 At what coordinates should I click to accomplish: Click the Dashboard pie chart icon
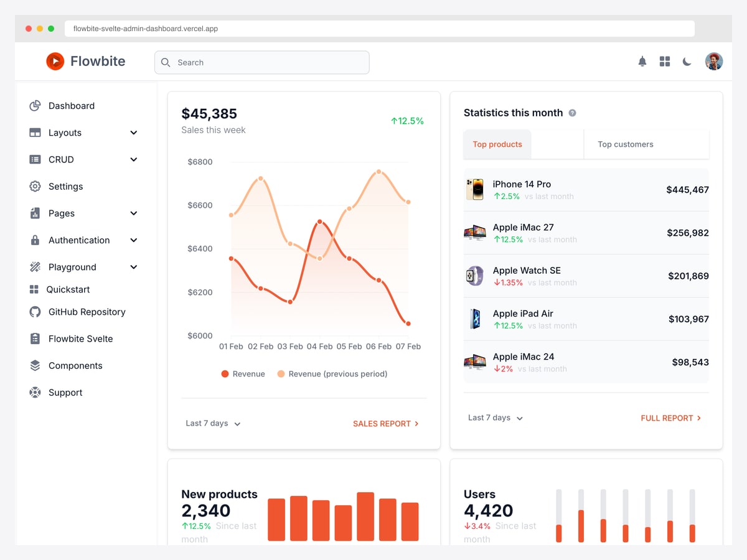35,106
